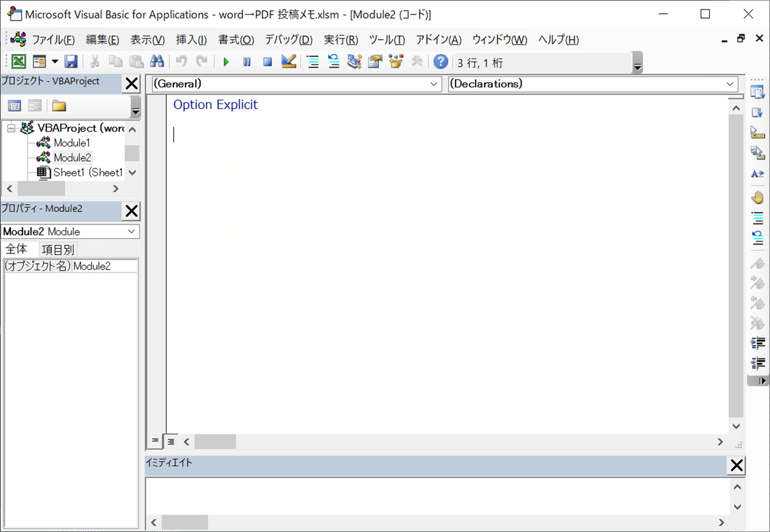The image size is (770, 532).
Task: Open the dropdown arrow beside Insert UserForm
Action: coord(55,62)
